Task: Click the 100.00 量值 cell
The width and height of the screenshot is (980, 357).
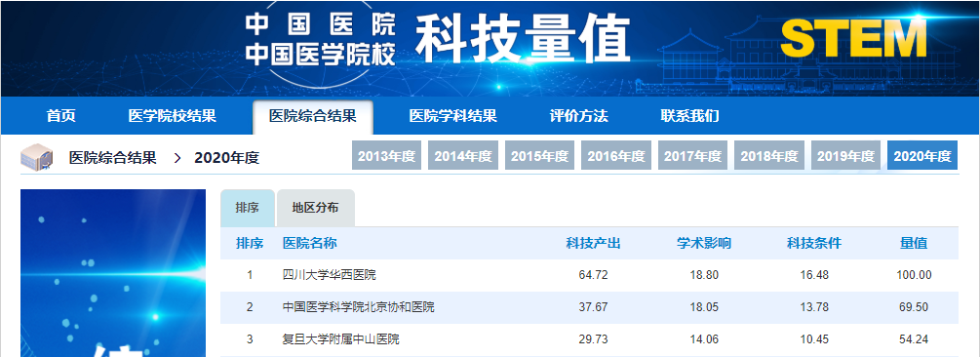Action: pyautogui.click(x=914, y=274)
